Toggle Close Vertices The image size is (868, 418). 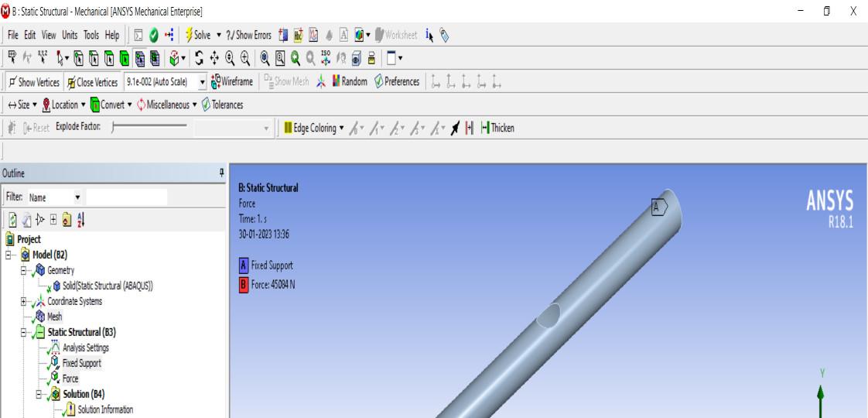pos(92,82)
